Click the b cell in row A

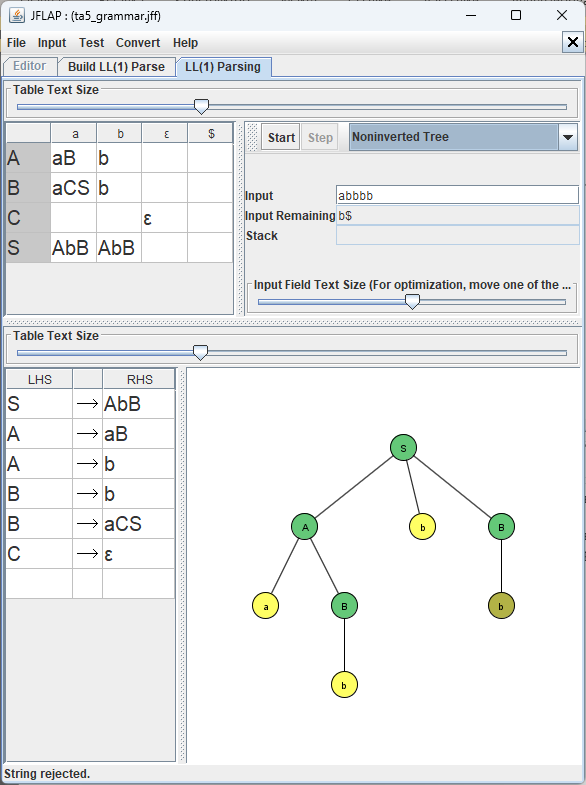coord(119,158)
